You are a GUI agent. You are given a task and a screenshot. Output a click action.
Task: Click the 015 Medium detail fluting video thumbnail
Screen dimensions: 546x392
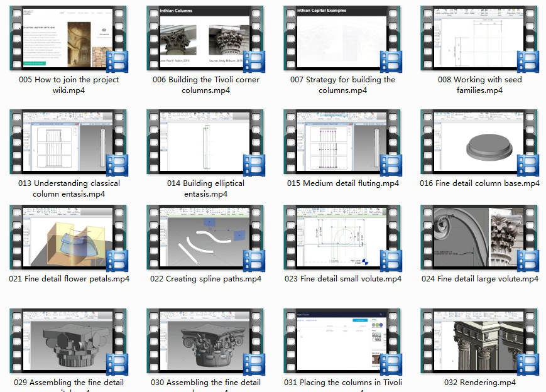(342, 142)
